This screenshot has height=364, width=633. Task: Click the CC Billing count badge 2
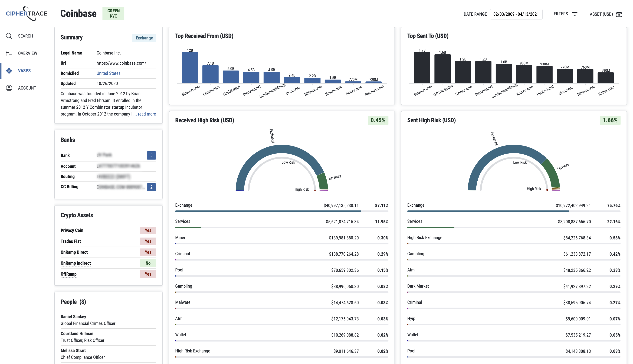151,187
